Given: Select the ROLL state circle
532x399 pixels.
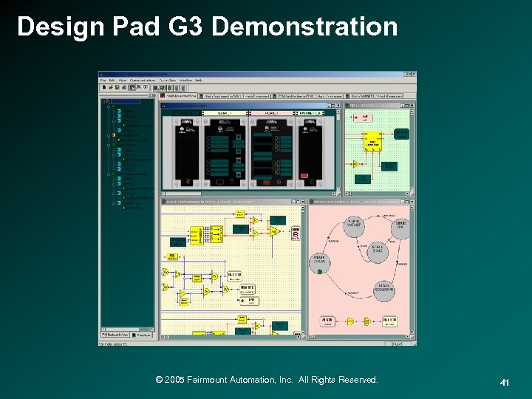Looking at the screenshot, I should click(400, 228).
